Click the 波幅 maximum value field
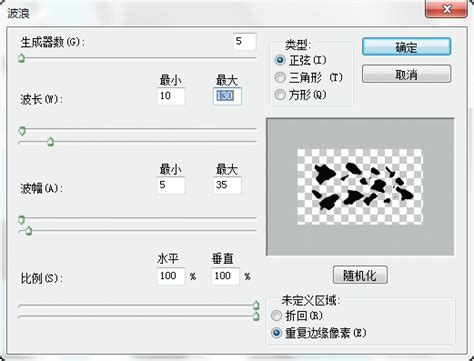 click(227, 185)
